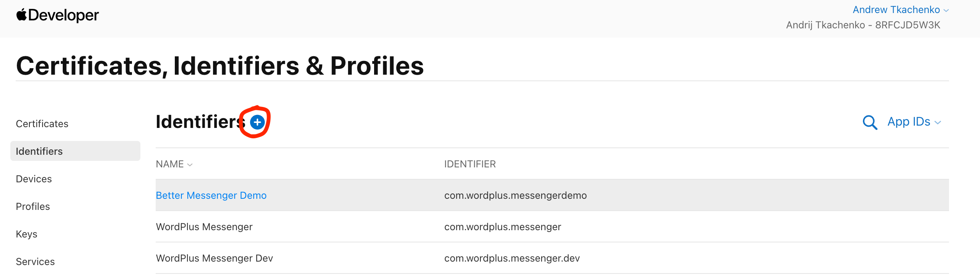Viewport: 980px width, 275px height.
Task: Click the com.wordplus.messengerdemo identifier
Action: coord(515,195)
